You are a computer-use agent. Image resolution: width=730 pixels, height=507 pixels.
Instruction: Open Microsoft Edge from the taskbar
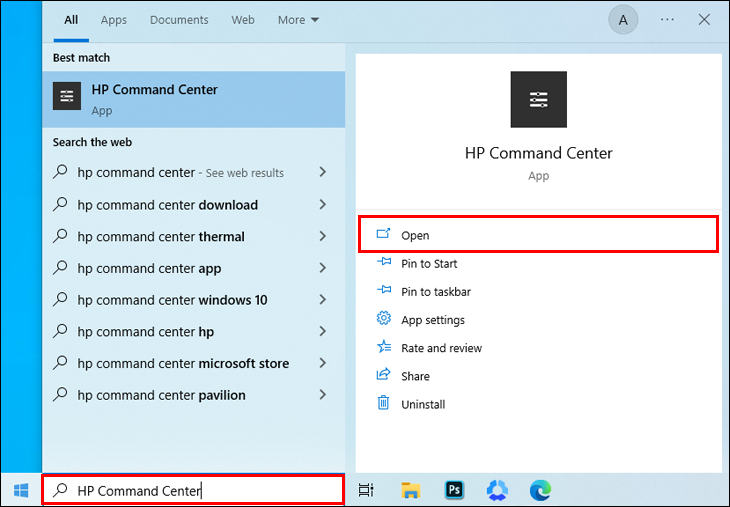tap(541, 490)
